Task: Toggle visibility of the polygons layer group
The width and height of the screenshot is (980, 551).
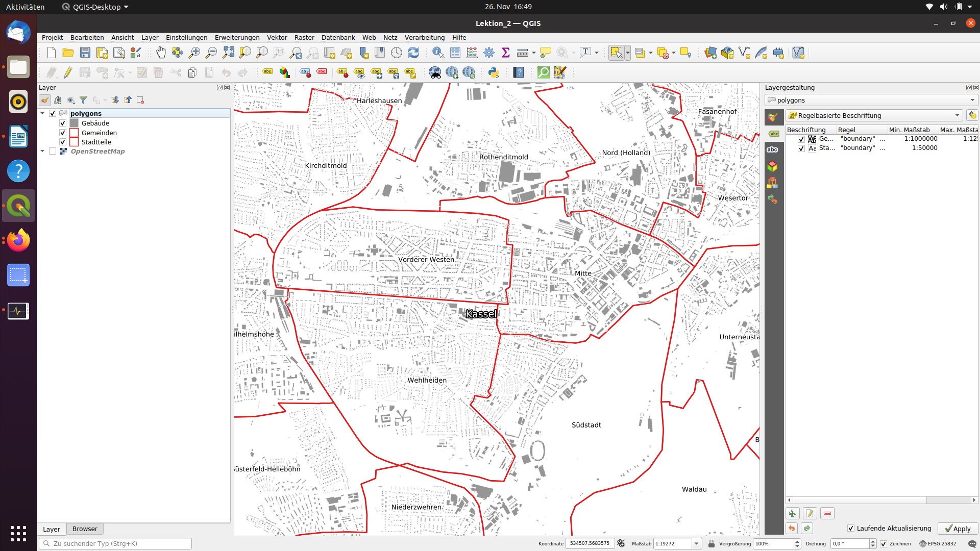Action: (53, 113)
